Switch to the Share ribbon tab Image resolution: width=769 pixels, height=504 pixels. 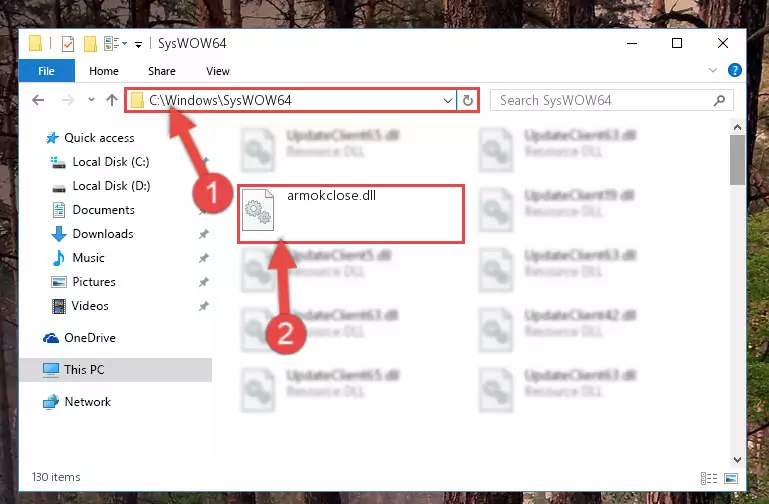click(x=162, y=71)
